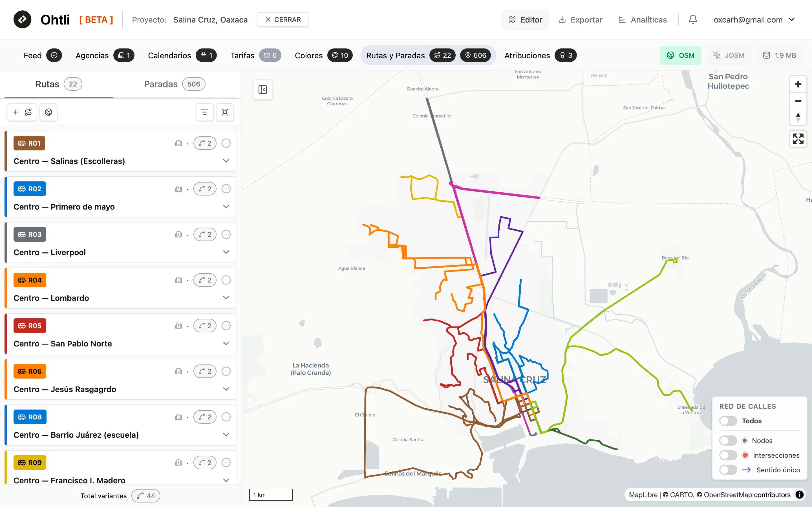
Task: Collapse the side panel from the map
Action: [x=263, y=90]
